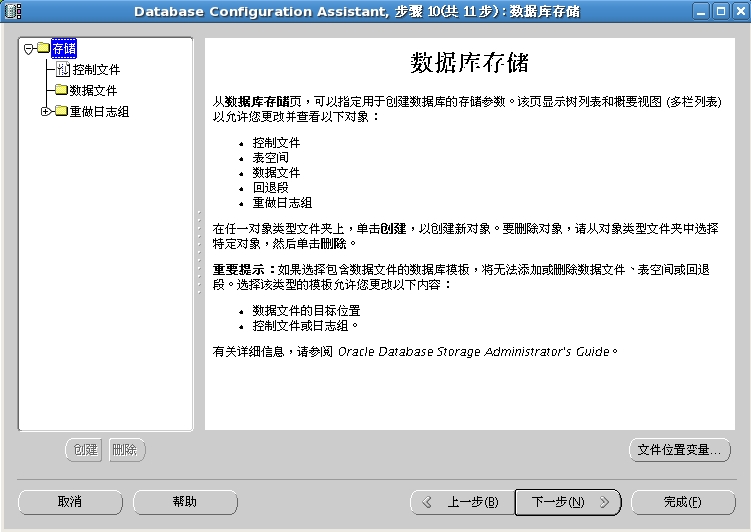Expand the 重做日志组 tree node
The image size is (751, 532).
pyautogui.click(x=46, y=112)
